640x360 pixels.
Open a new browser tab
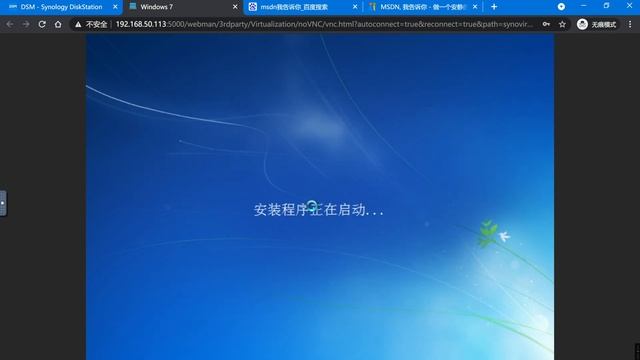tap(494, 7)
